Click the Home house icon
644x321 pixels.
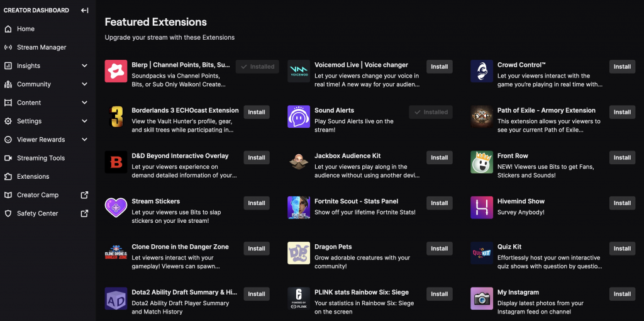[8, 29]
